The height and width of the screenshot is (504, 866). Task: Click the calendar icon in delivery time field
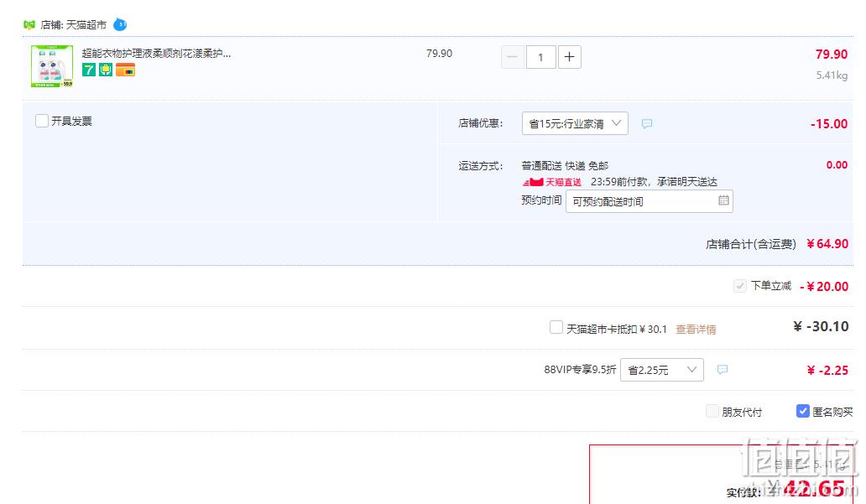click(x=723, y=200)
